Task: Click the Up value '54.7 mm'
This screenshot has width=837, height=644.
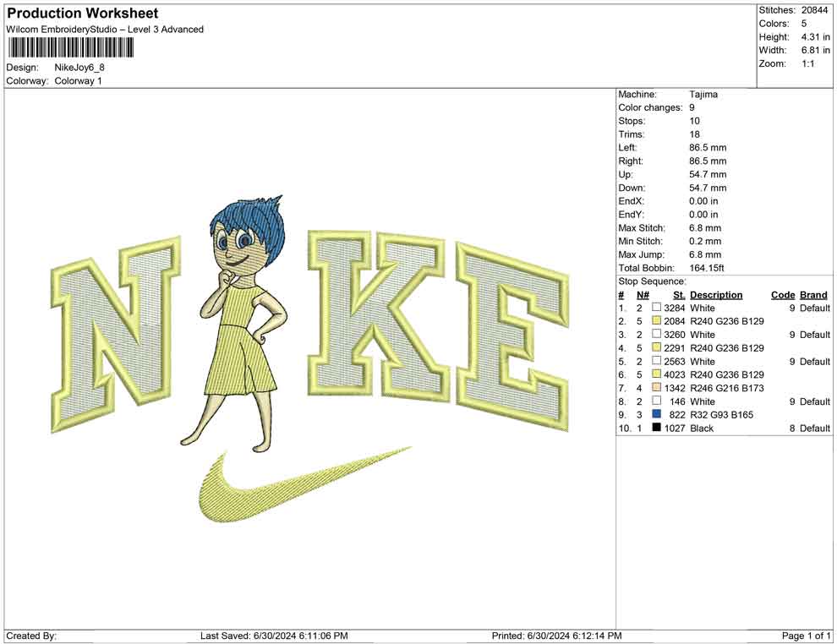Action: pos(708,174)
